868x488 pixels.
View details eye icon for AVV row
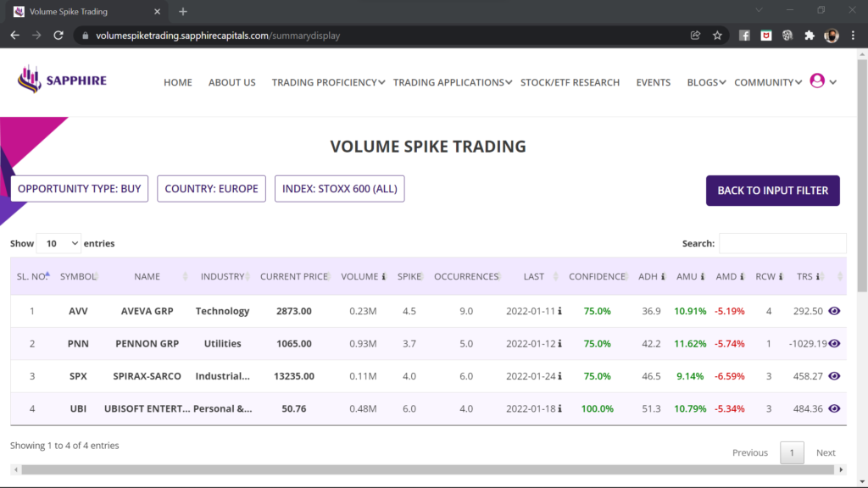[x=834, y=312]
